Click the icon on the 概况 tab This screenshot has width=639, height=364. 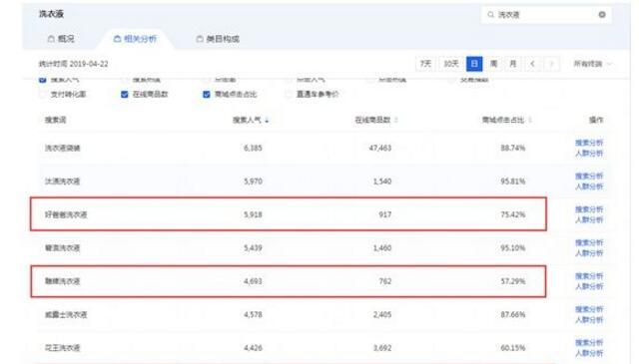(51, 39)
